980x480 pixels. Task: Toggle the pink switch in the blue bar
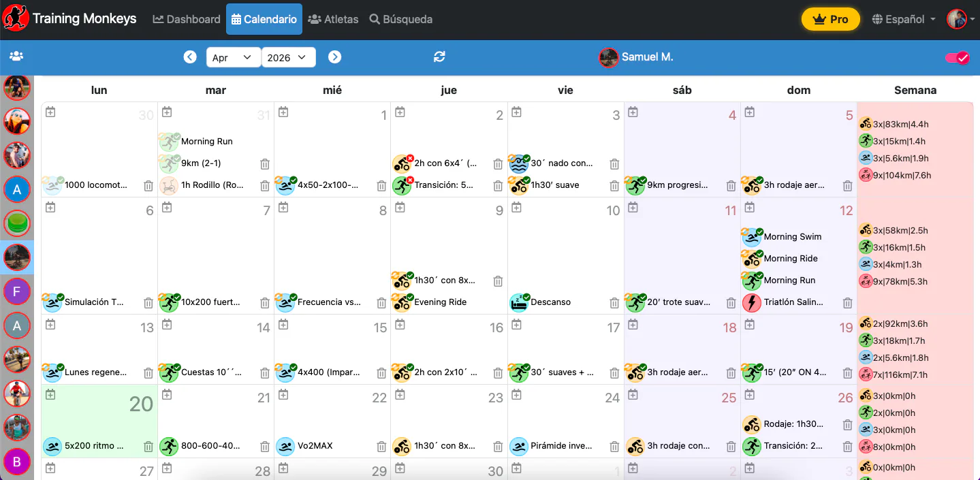tap(957, 58)
